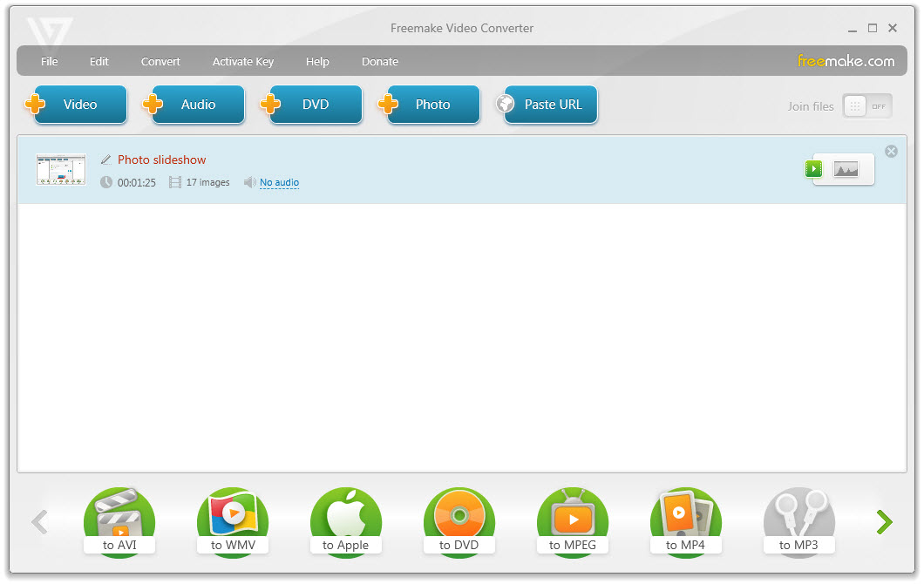Choose the to WMV output format
Viewport: 924px width, 584px height.
(x=233, y=521)
